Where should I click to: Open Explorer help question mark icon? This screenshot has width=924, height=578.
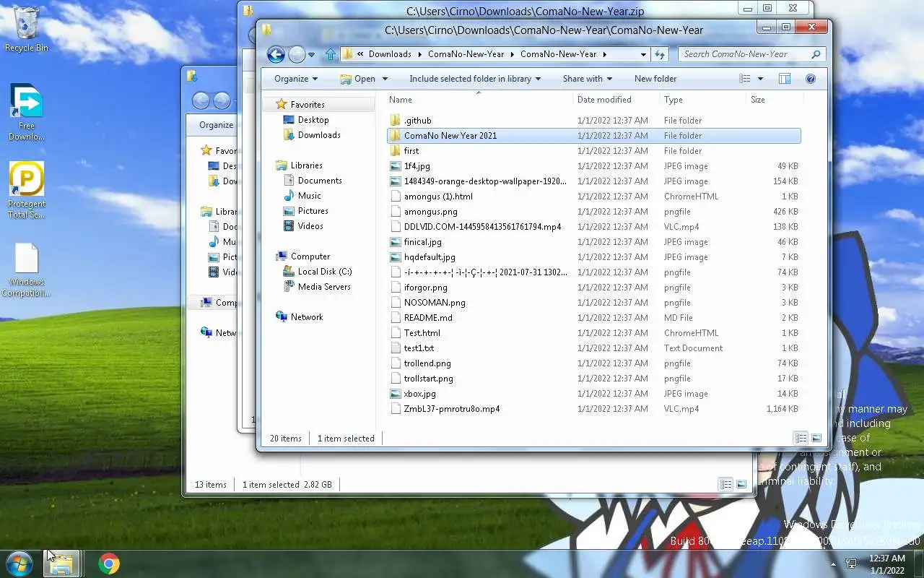pyautogui.click(x=810, y=79)
